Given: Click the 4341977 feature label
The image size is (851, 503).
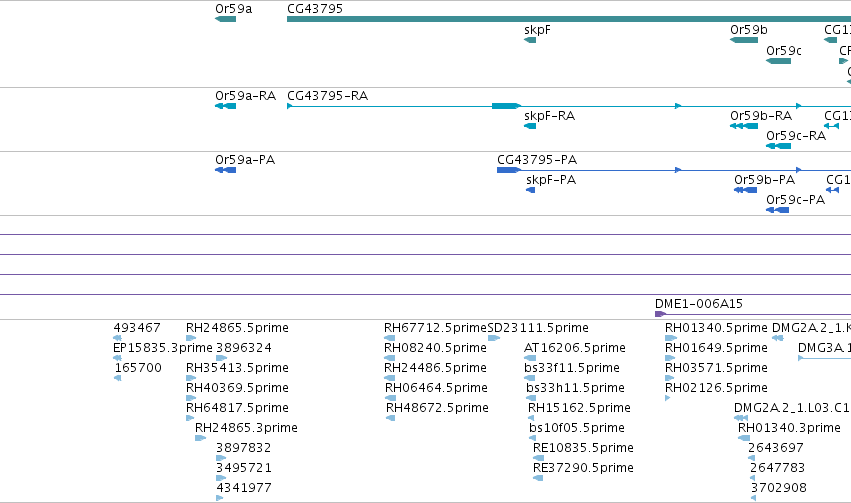Looking at the screenshot, I should tap(244, 488).
